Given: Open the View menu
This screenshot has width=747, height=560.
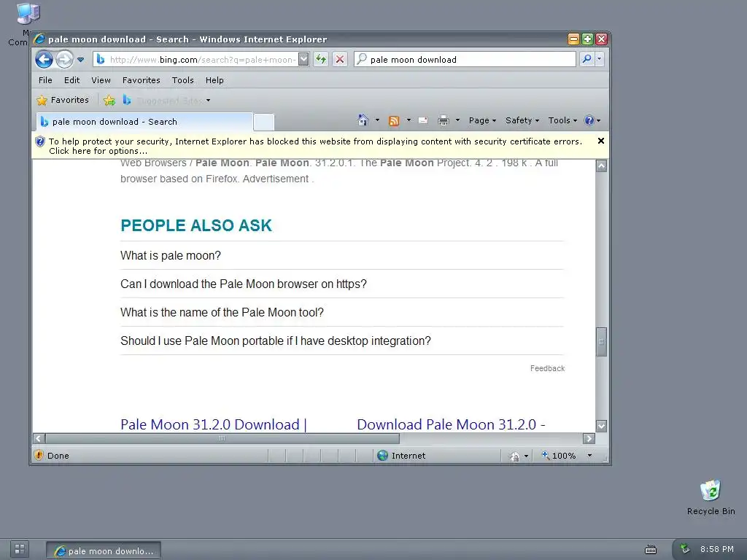Looking at the screenshot, I should (x=101, y=80).
